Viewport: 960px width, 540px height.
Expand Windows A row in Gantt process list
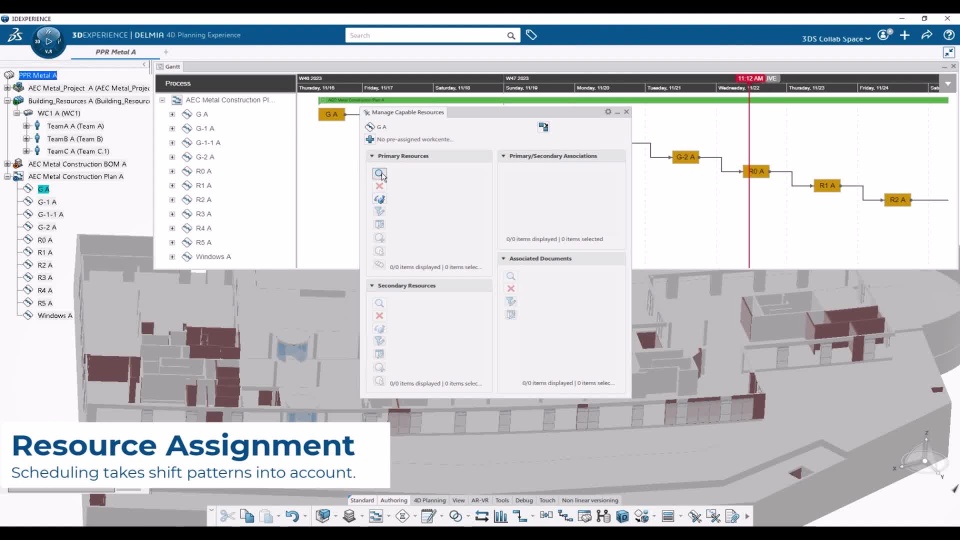(172, 257)
